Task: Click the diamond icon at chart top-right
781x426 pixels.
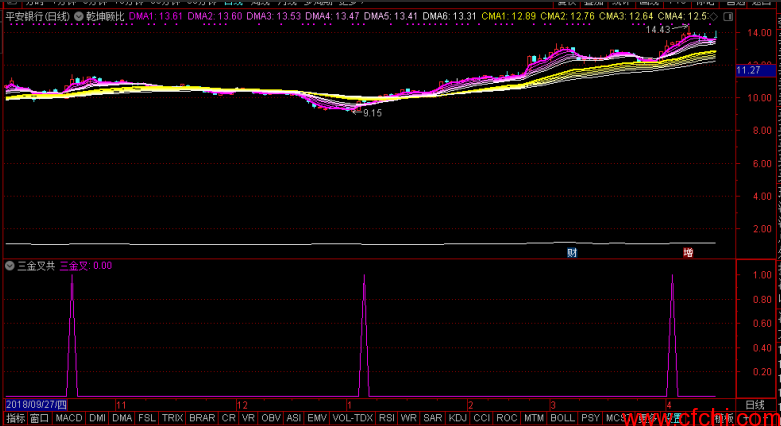Action: 713,17
